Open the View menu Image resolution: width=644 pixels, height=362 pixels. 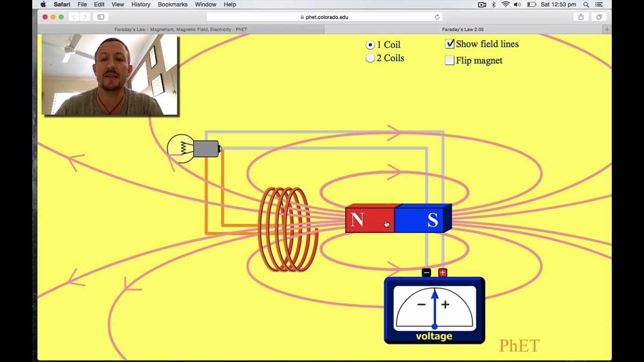pos(118,4)
